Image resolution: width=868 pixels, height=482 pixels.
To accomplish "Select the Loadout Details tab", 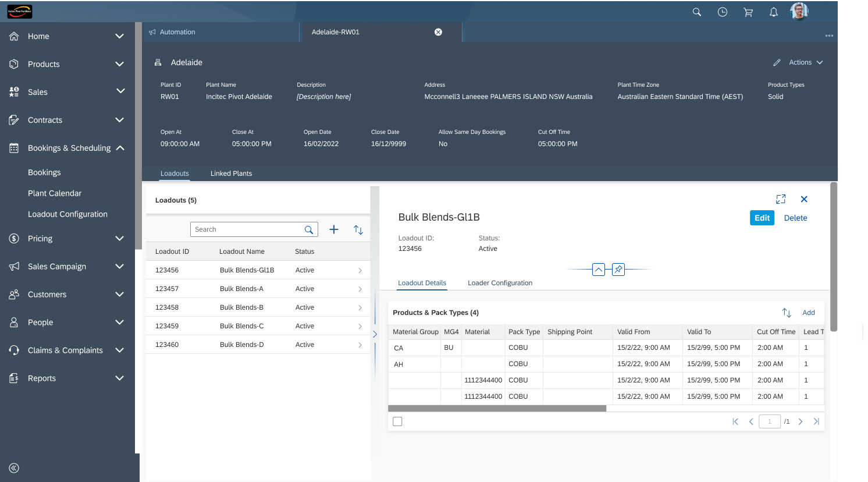I will [422, 283].
